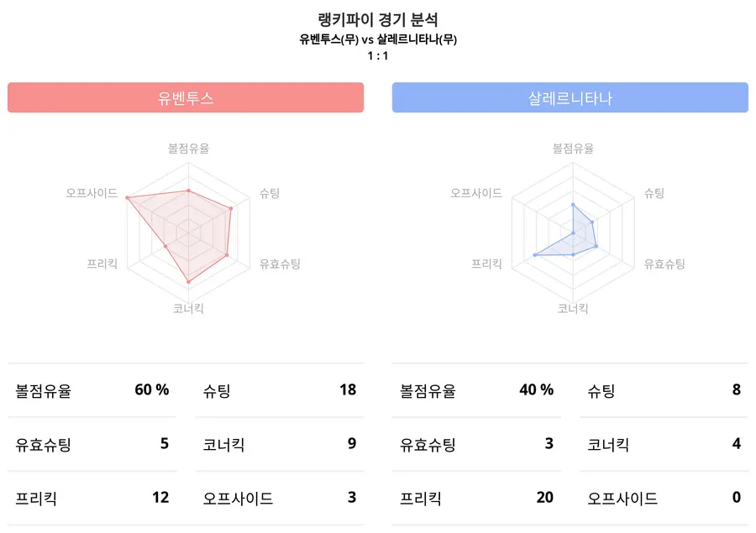This screenshot has width=756, height=533.
Task: Click the 1 : 1 match score
Action: click(x=378, y=56)
